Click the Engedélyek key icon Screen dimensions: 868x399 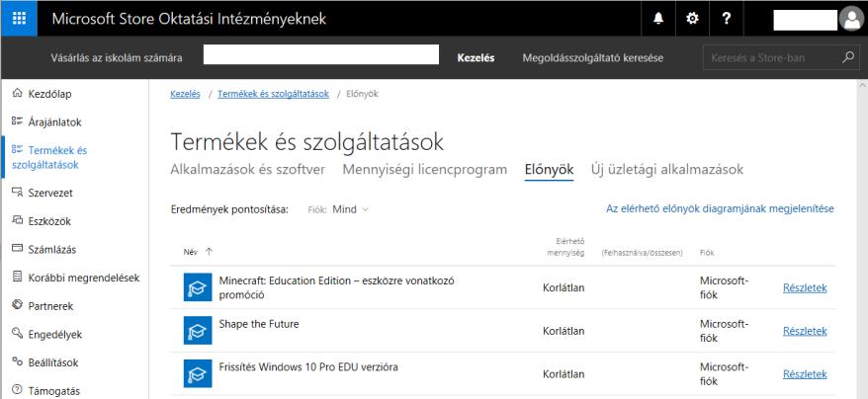click(x=18, y=334)
